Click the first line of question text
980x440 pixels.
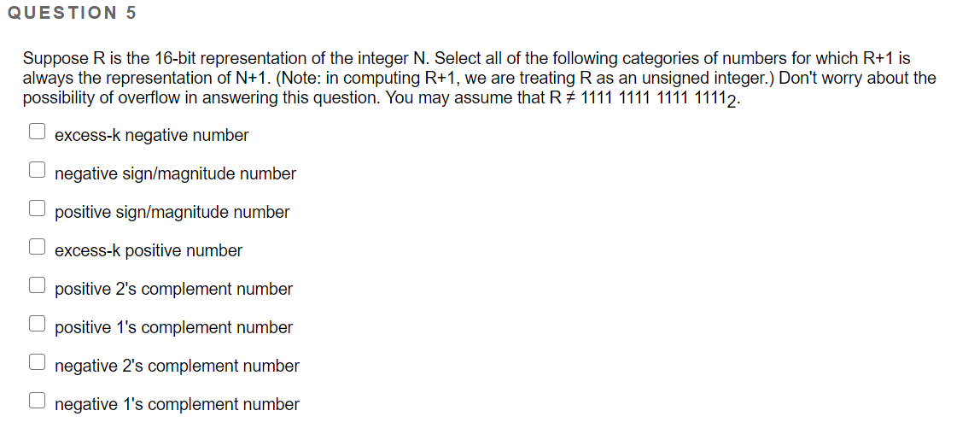(466, 59)
